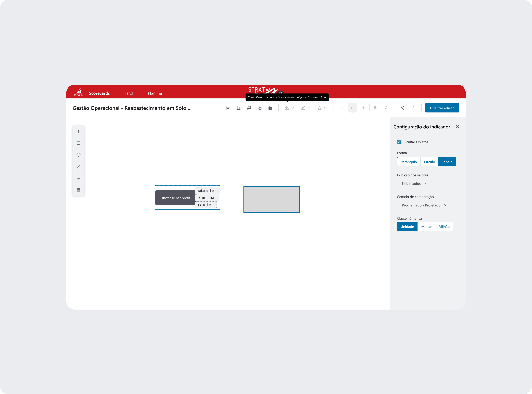Choose the Insert image tool
The image size is (532, 394).
click(78, 190)
